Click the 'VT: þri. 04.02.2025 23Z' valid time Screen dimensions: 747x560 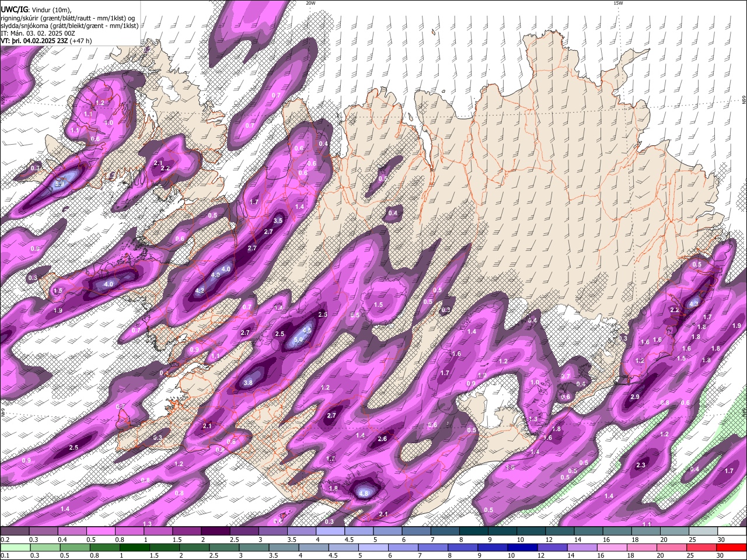click(x=34, y=41)
